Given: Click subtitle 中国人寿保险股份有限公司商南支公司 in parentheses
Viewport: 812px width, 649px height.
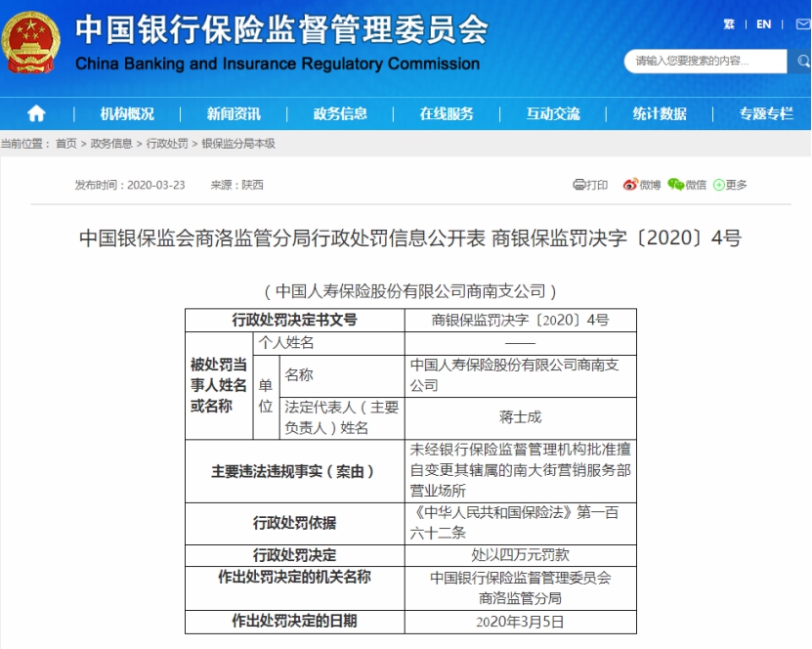Looking at the screenshot, I should [x=410, y=291].
